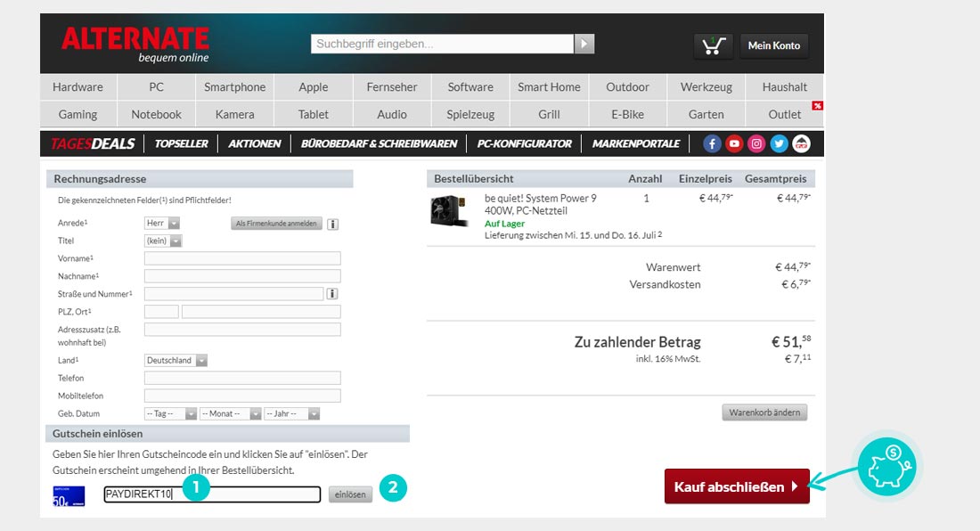Open the Land dropdown showing Deutschland
980x531 pixels.
(x=176, y=361)
